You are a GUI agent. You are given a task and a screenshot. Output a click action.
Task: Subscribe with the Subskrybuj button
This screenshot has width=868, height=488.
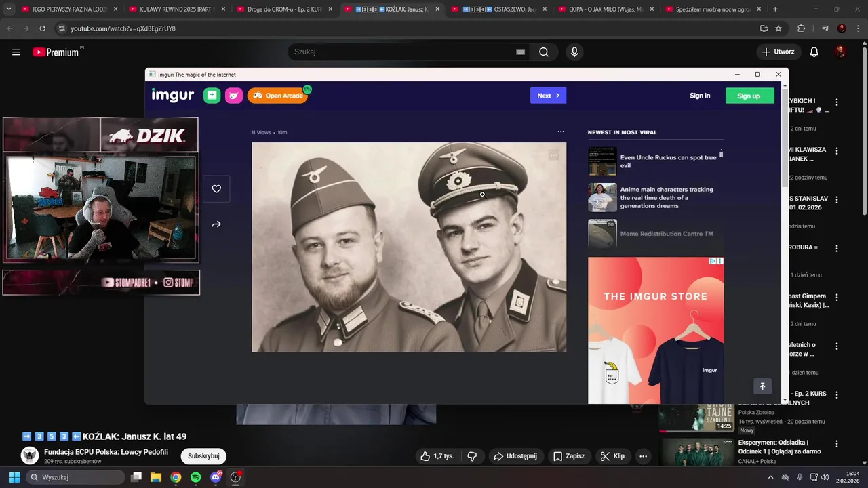point(203,456)
